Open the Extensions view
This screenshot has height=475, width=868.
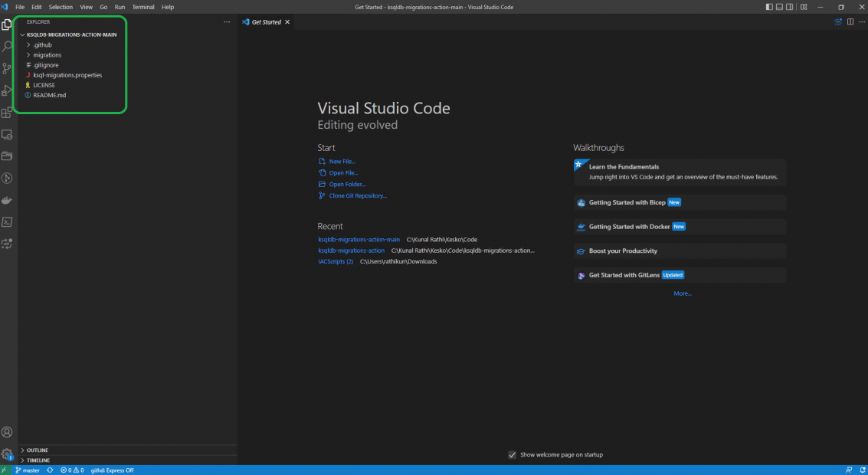[8, 113]
